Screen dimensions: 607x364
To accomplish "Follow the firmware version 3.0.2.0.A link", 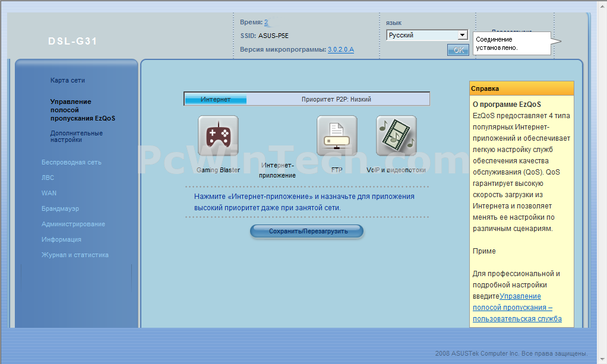I will point(341,49).
